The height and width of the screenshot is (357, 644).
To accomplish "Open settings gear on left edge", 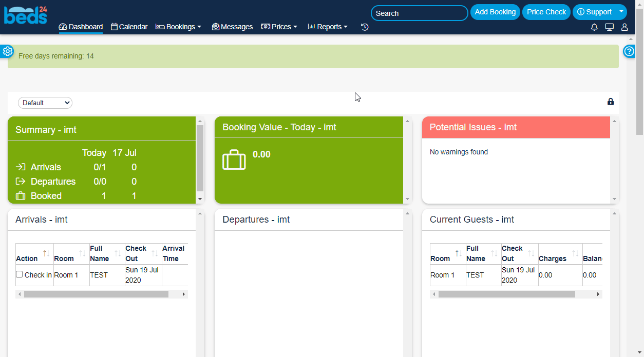I will [x=7, y=51].
